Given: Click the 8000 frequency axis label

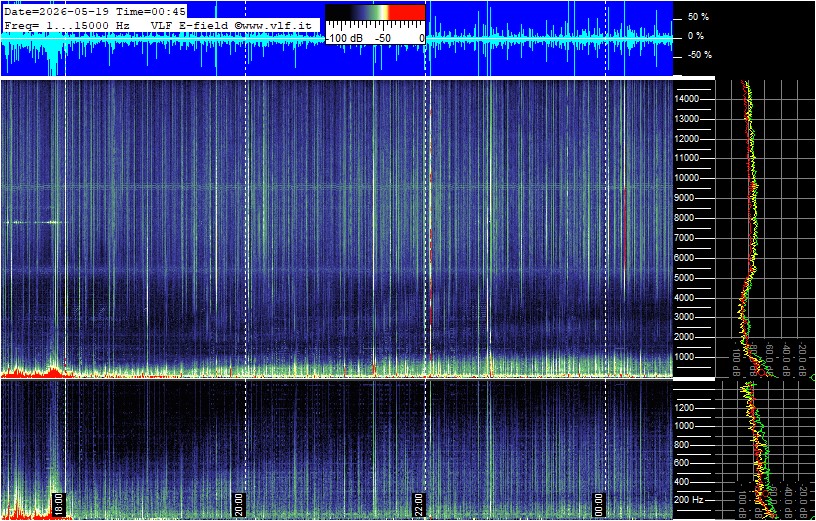Looking at the screenshot, I should (686, 218).
